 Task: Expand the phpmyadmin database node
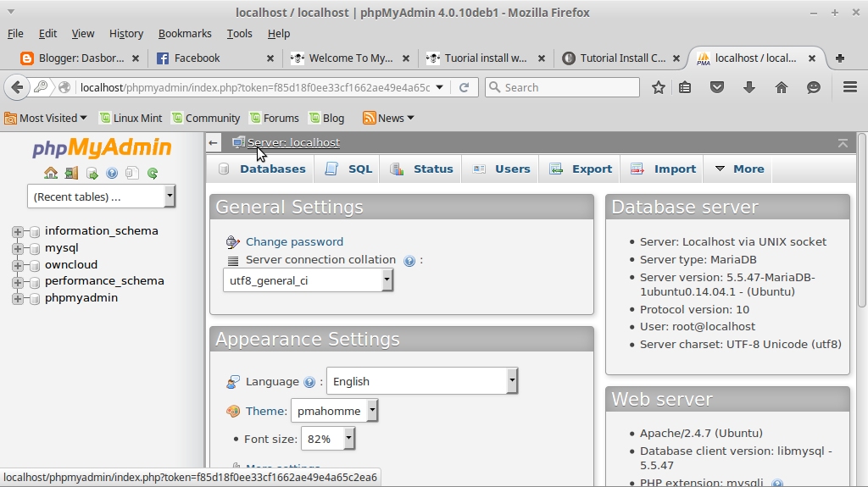pos(18,298)
